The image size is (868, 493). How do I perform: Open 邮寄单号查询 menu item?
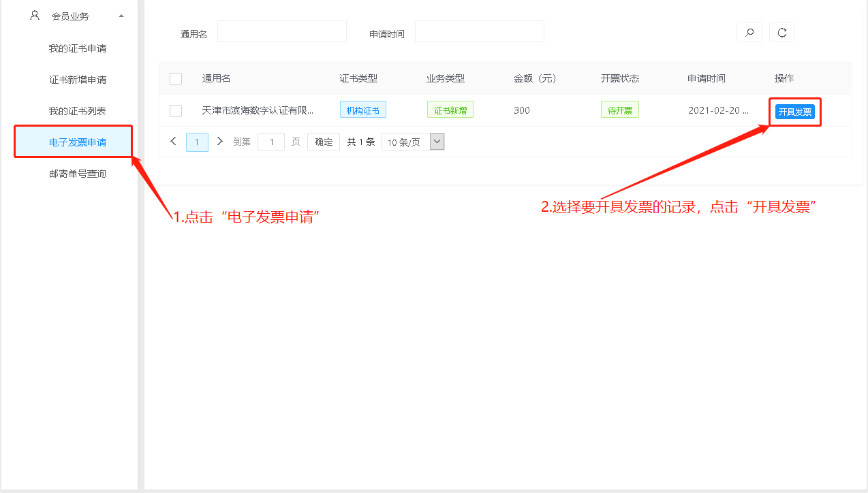pyautogui.click(x=78, y=174)
